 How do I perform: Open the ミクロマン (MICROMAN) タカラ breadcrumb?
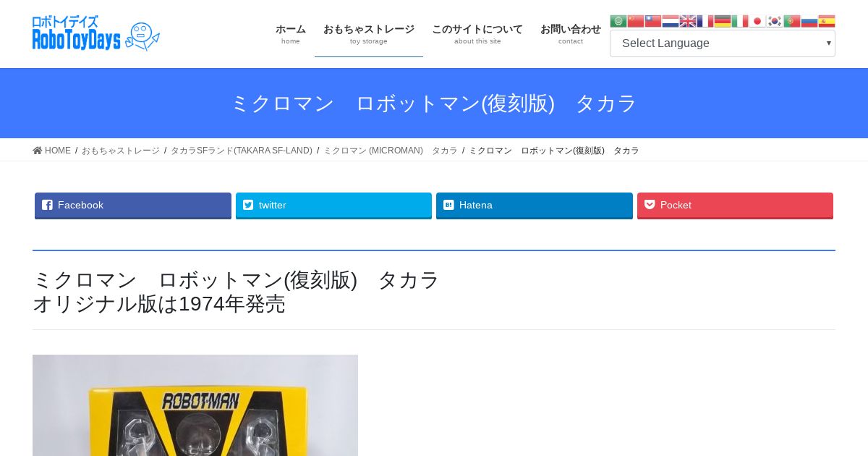(391, 151)
